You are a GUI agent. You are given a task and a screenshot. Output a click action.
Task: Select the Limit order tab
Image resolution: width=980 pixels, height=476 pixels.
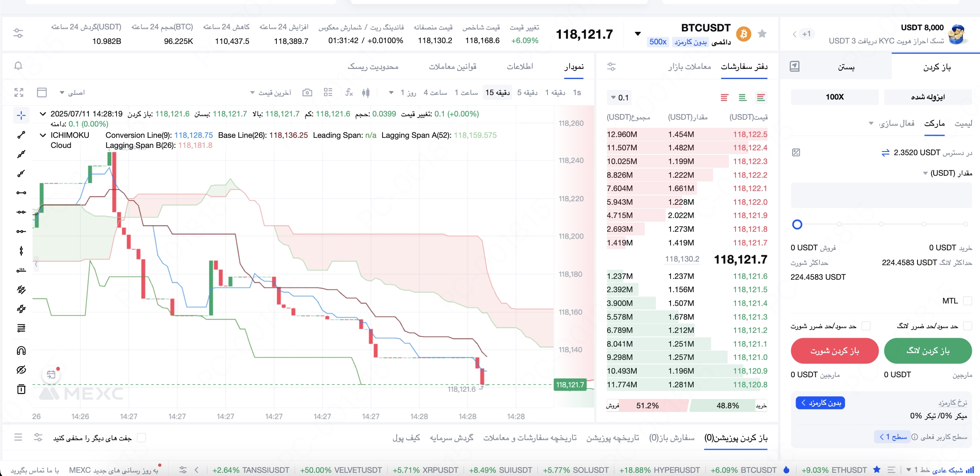[963, 123]
